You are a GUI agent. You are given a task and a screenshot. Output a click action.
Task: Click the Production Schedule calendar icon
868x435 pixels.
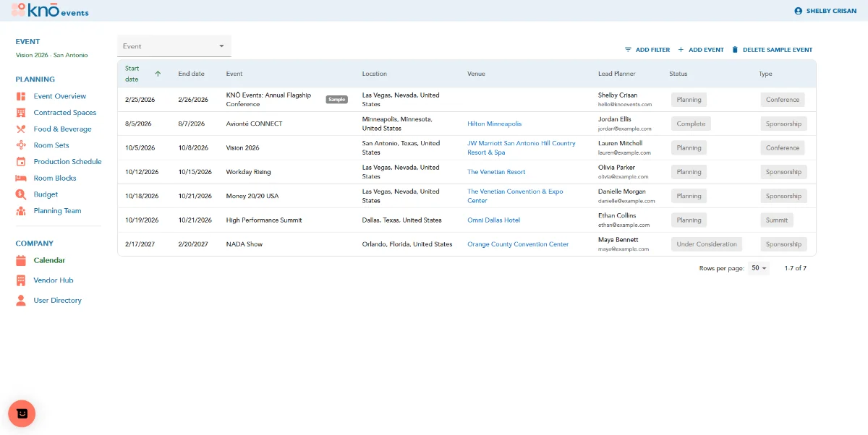pos(21,162)
